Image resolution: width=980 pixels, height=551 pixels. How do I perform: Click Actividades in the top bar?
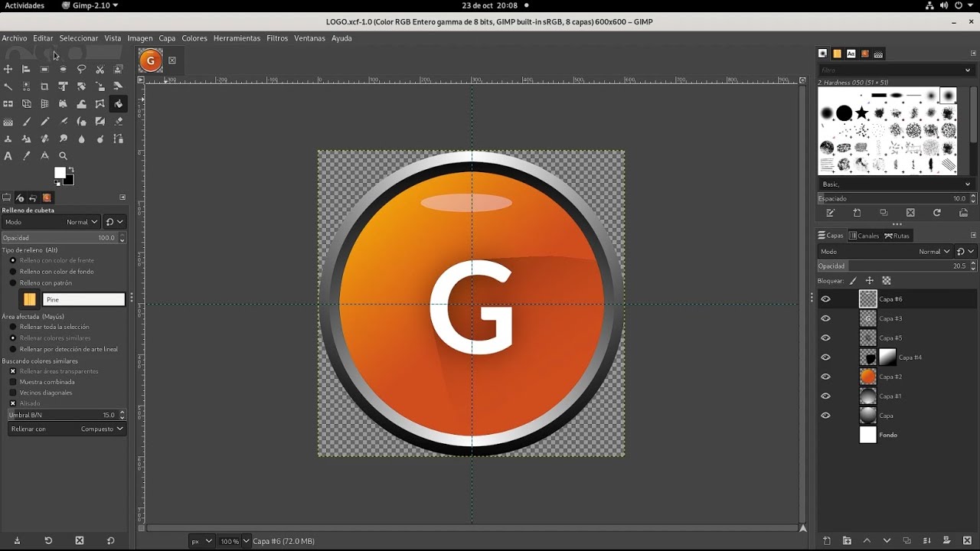coord(24,5)
